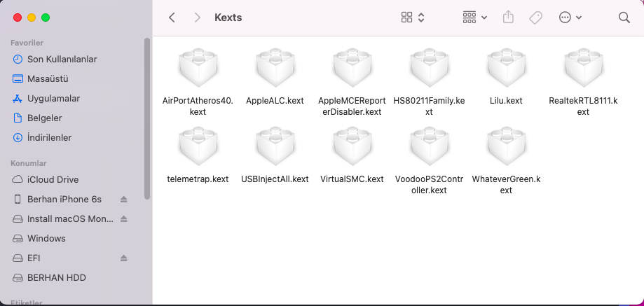This screenshot has width=644, height=306.
Task: Eject the EFI volume
Action: (124, 258)
